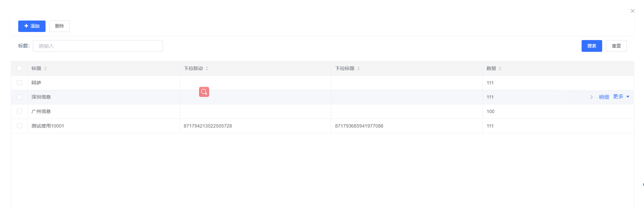Open the 更多 dropdown menu

(621, 97)
